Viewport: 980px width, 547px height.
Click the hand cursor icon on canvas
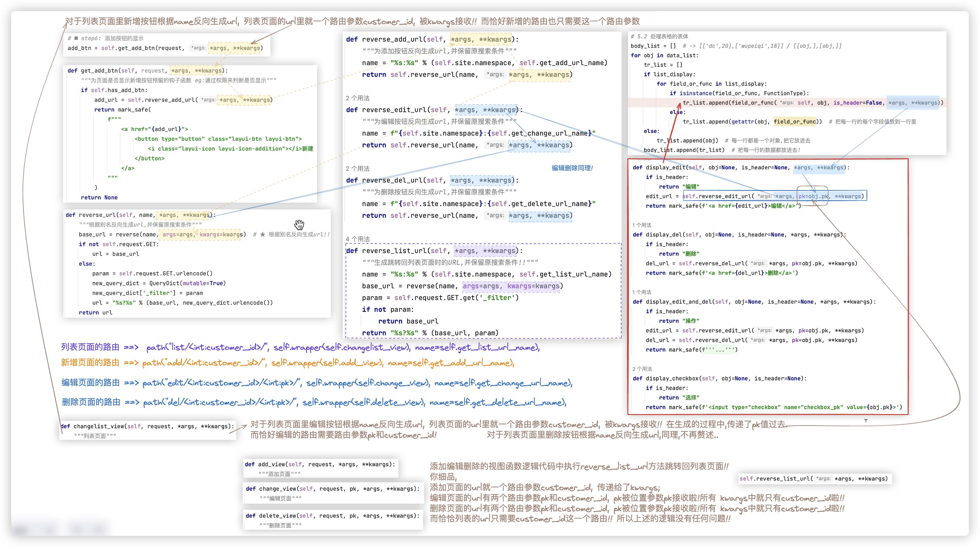point(299,224)
